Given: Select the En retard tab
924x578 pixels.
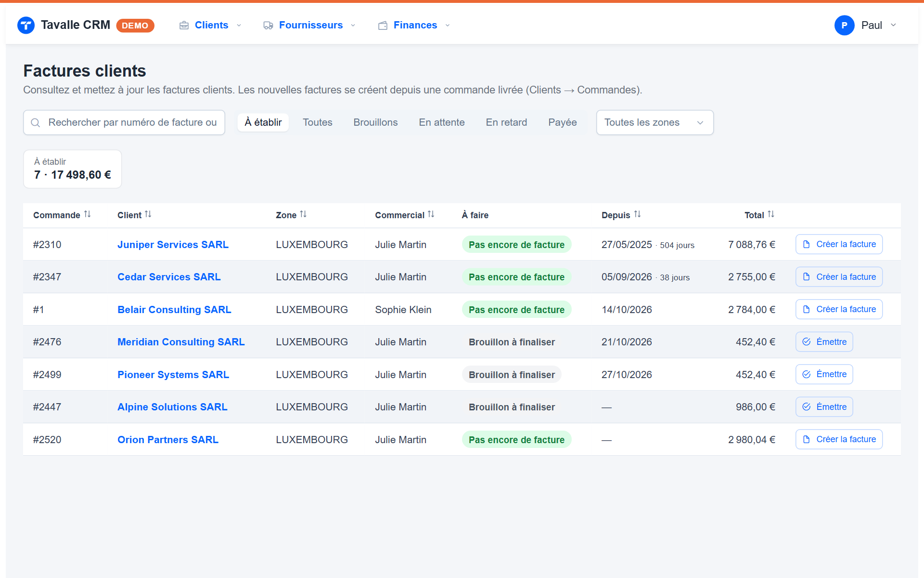Looking at the screenshot, I should (x=506, y=122).
